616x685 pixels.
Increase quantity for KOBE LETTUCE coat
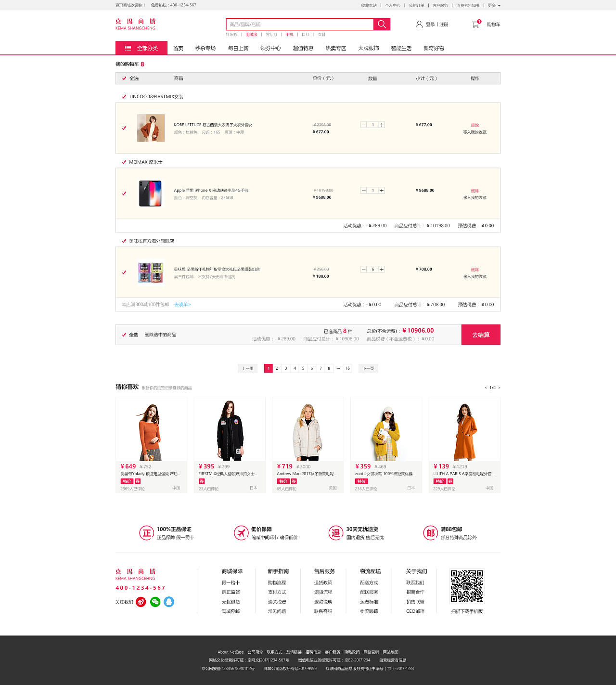click(x=382, y=125)
